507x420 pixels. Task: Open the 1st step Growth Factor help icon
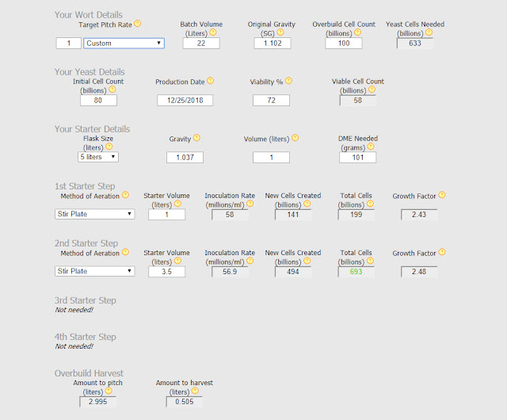pos(442,195)
